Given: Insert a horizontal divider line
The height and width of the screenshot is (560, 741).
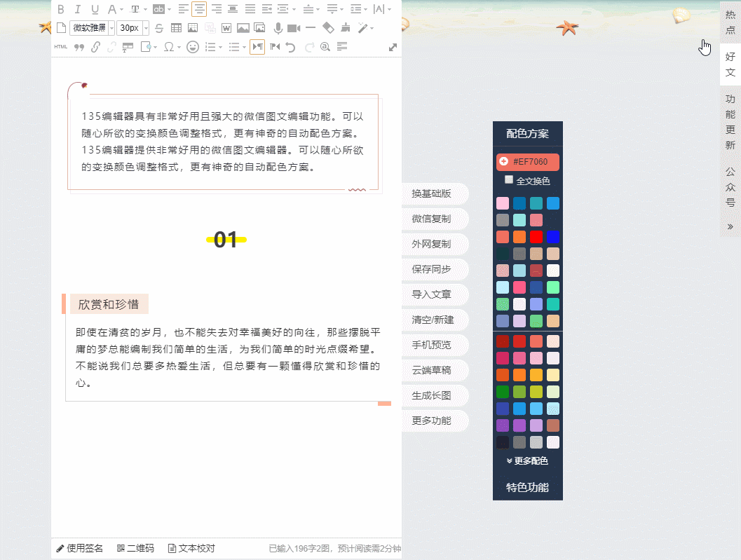Looking at the screenshot, I should [x=311, y=28].
